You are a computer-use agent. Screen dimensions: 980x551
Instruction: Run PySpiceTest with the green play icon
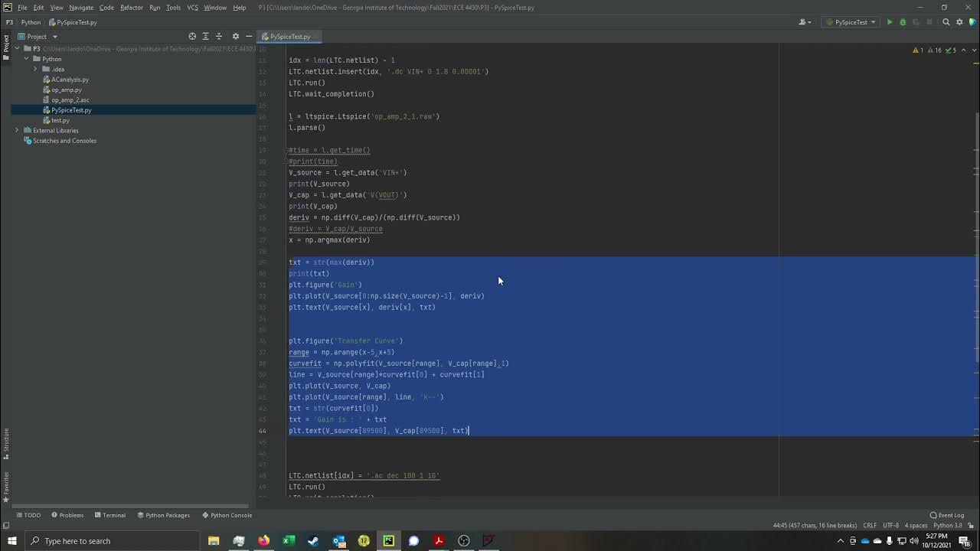point(890,22)
